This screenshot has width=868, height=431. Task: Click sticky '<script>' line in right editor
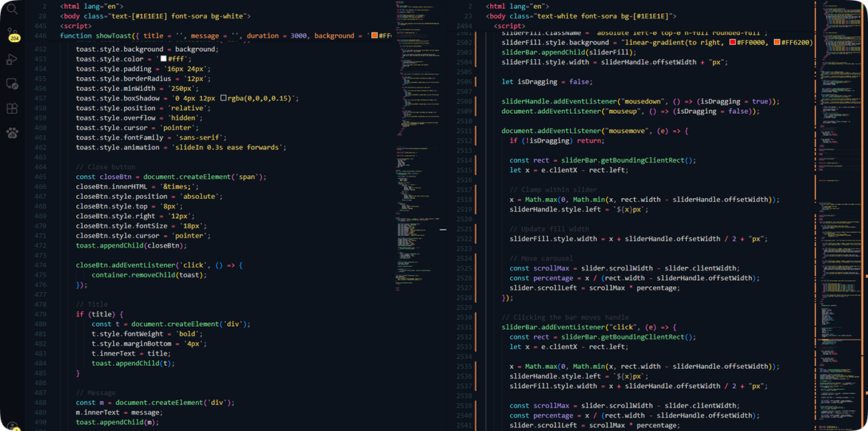(508, 26)
